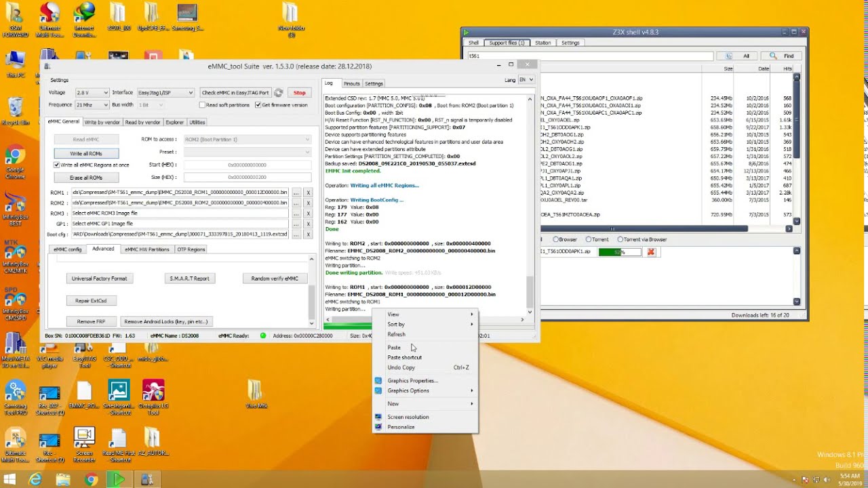Open the Lang EN dropdown

[526, 79]
